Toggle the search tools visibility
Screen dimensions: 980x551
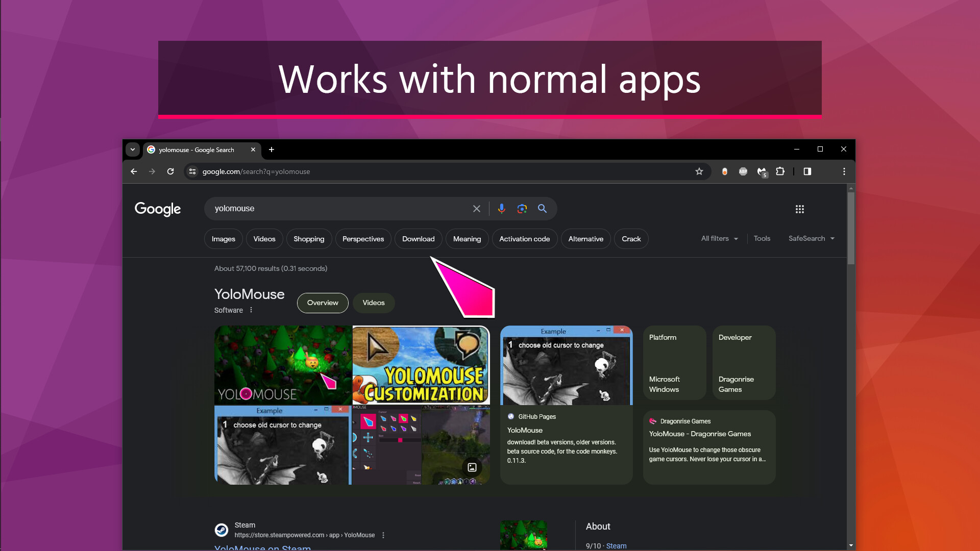(761, 238)
